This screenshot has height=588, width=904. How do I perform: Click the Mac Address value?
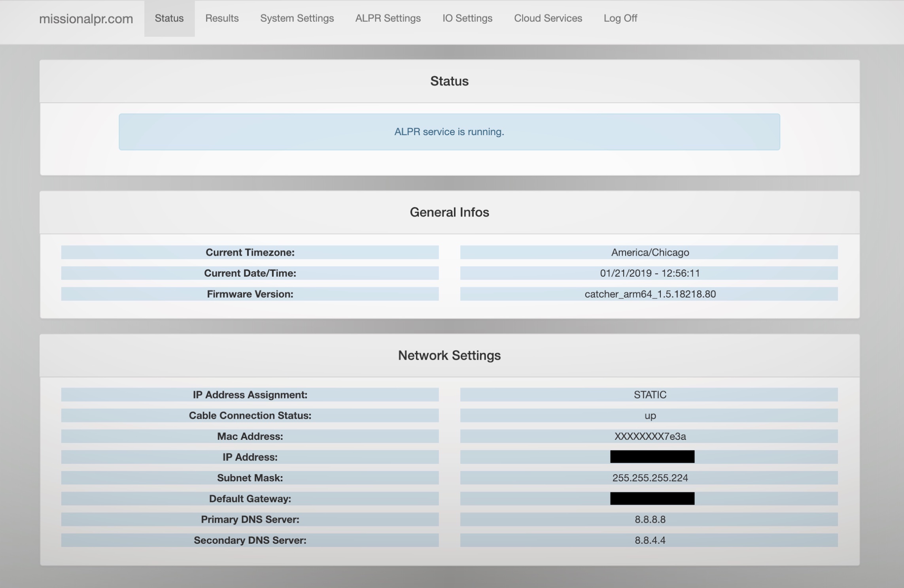pos(650,436)
